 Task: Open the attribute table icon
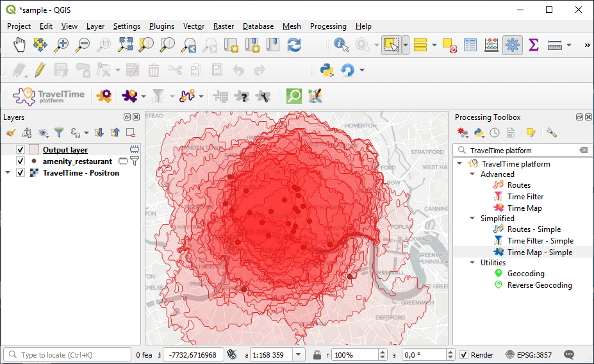pos(470,45)
